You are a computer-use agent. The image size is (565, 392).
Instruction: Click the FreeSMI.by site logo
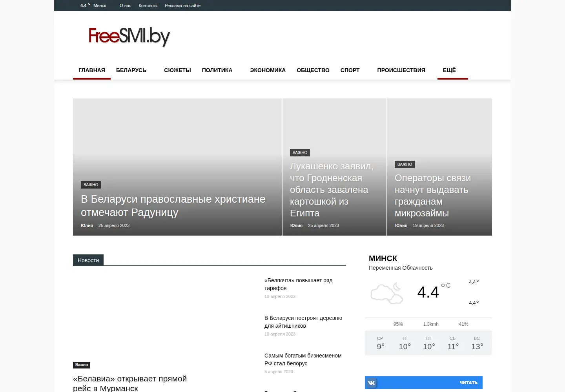[129, 36]
